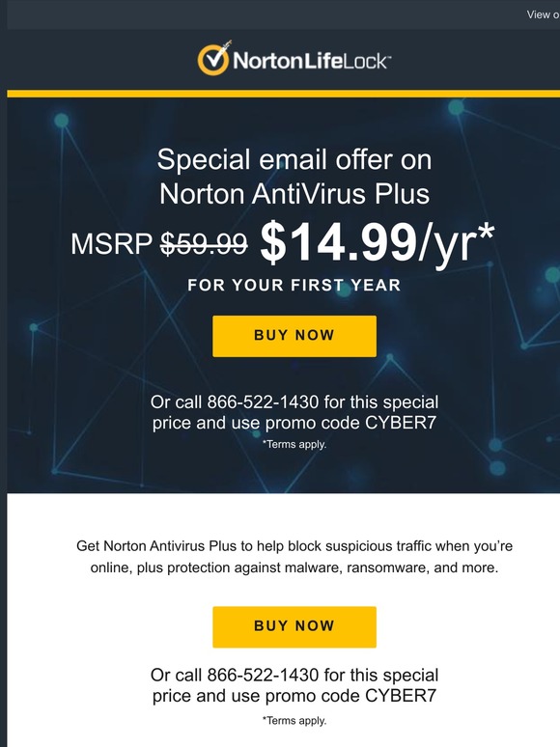560x747 pixels.
Task: Click the $14.99/yr promotional price
Action: 377,242
